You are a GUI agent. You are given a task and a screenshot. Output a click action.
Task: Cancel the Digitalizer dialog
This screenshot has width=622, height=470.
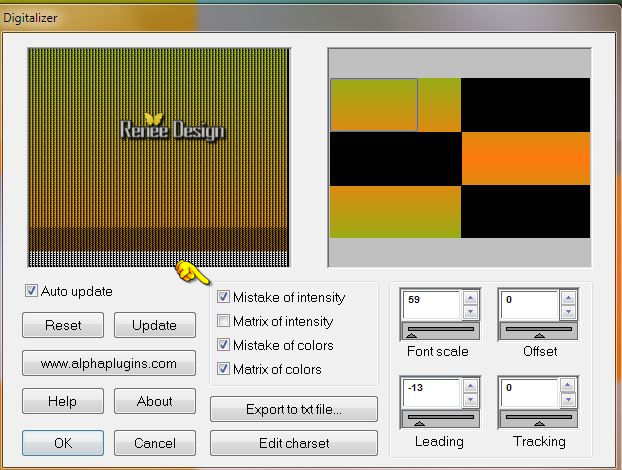[x=155, y=443]
